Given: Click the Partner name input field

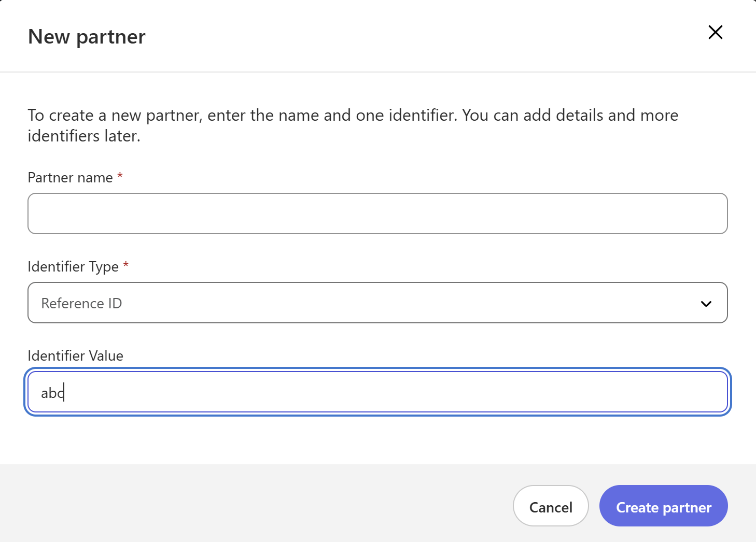Looking at the screenshot, I should pyautogui.click(x=377, y=213).
